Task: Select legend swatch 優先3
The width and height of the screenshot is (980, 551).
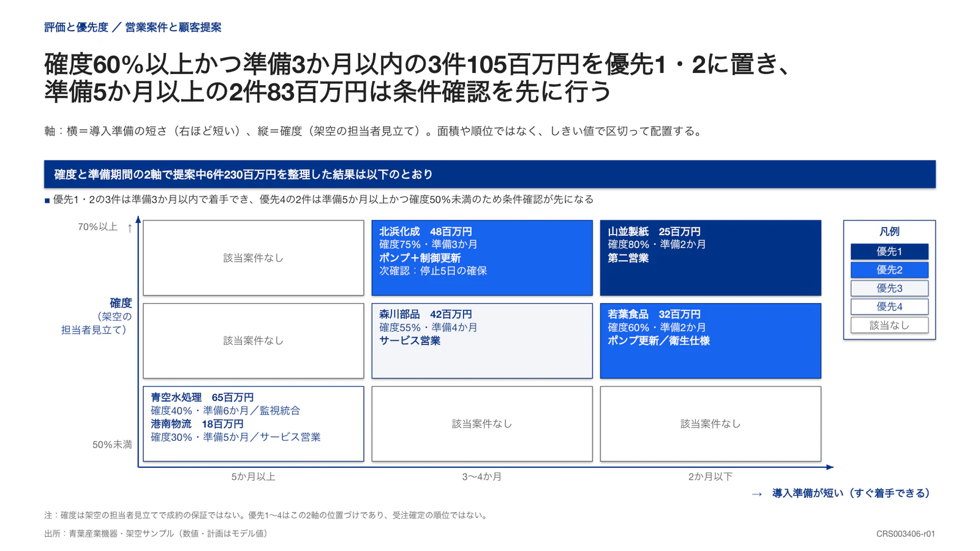Action: pos(889,288)
